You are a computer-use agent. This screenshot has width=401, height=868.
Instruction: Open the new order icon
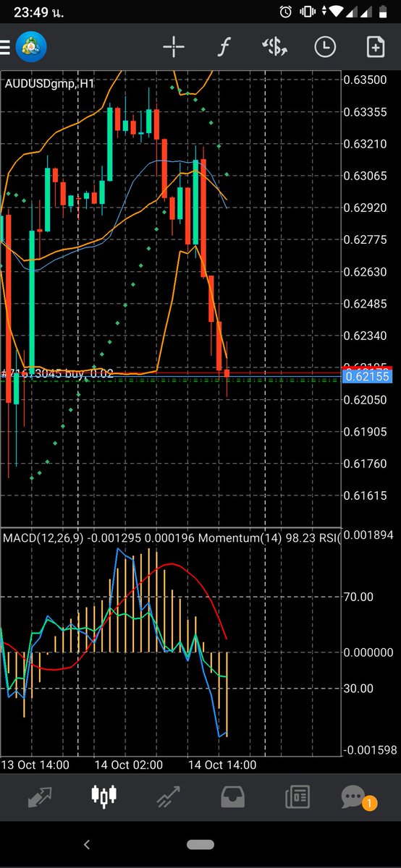[x=375, y=48]
